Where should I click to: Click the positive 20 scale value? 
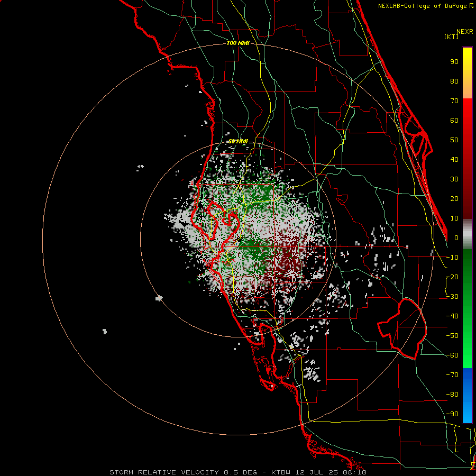coord(454,198)
